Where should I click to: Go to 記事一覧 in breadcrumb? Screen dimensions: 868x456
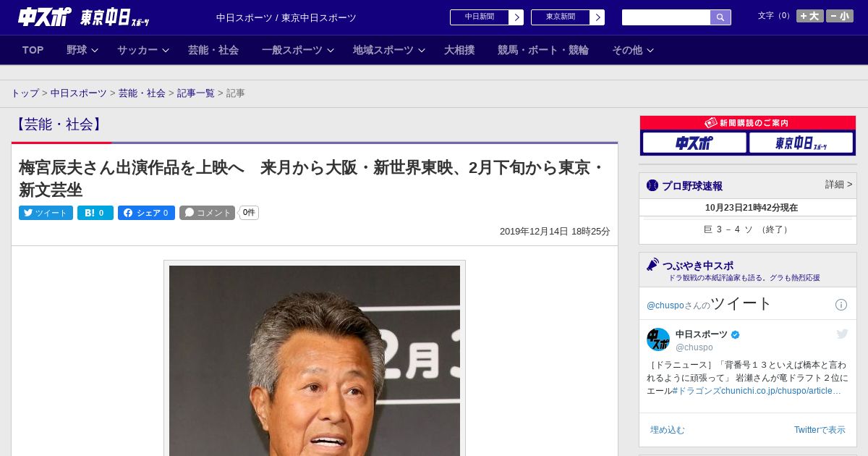tap(196, 93)
